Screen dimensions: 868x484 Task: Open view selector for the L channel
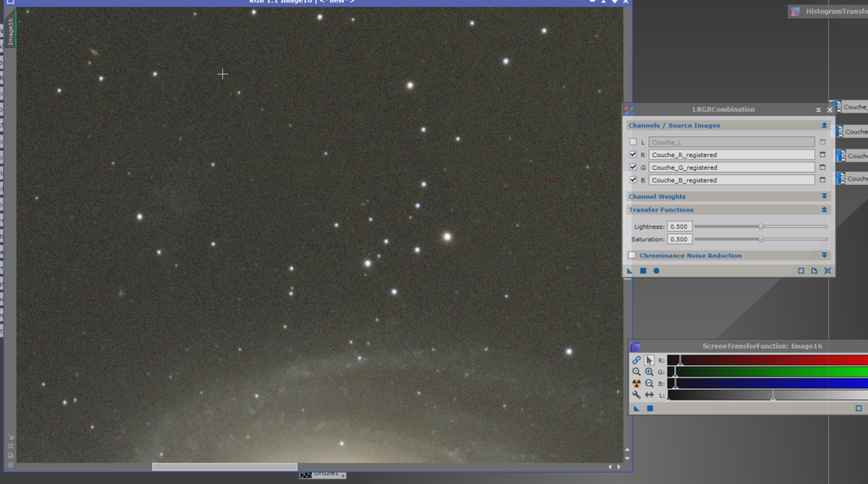coord(823,142)
